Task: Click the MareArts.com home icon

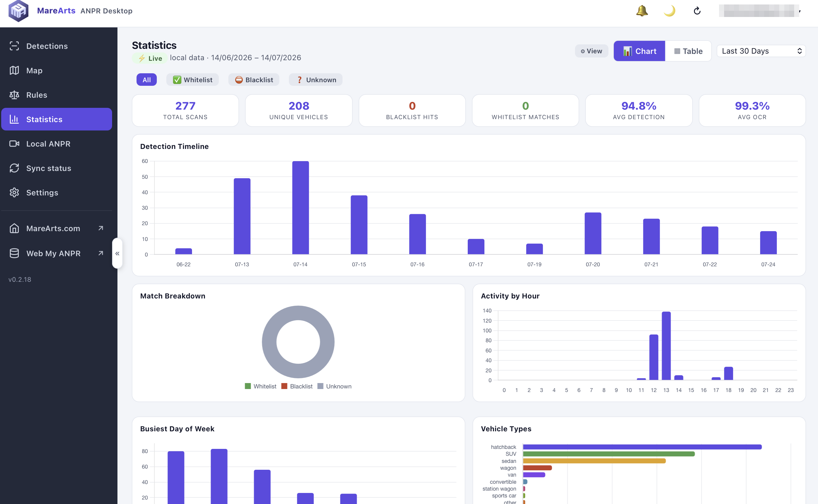Action: 14,228
